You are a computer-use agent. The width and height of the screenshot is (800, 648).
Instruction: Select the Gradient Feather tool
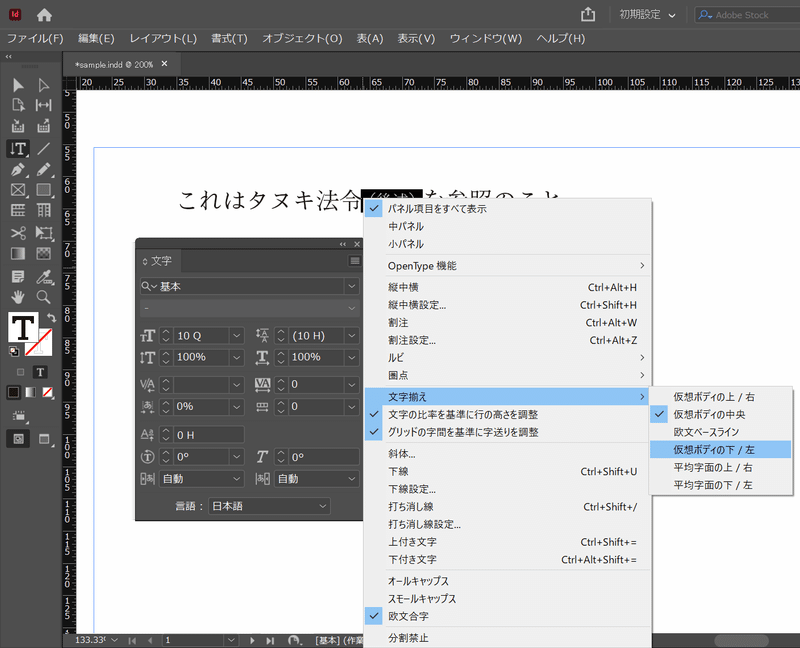[x=43, y=254]
